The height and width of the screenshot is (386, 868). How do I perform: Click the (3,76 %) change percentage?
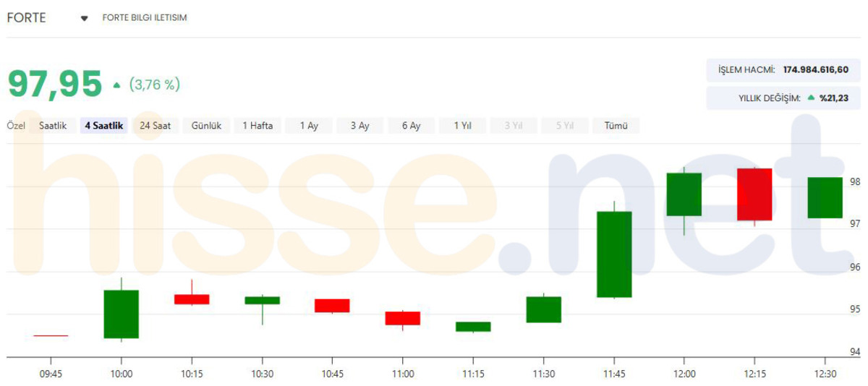pyautogui.click(x=154, y=85)
